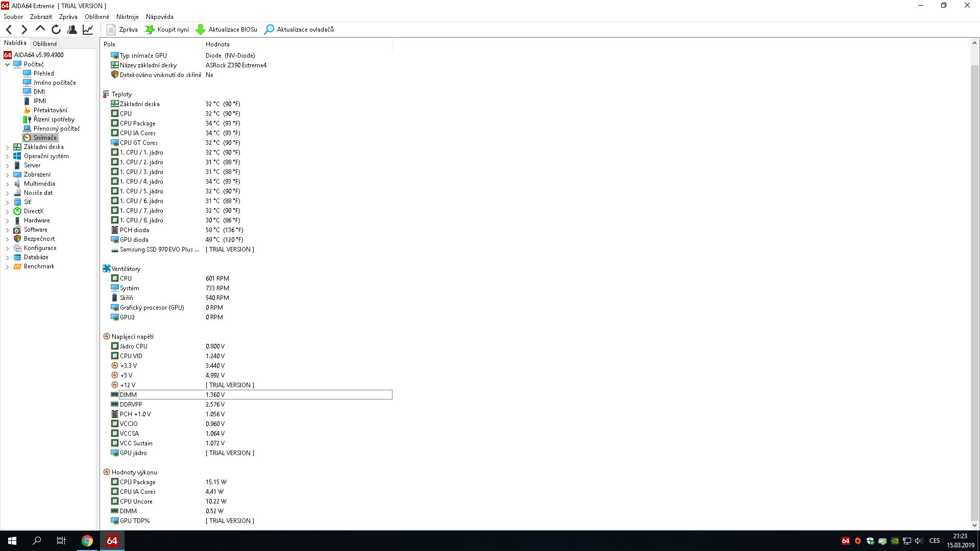Open the Nástroje menu

[x=127, y=17]
